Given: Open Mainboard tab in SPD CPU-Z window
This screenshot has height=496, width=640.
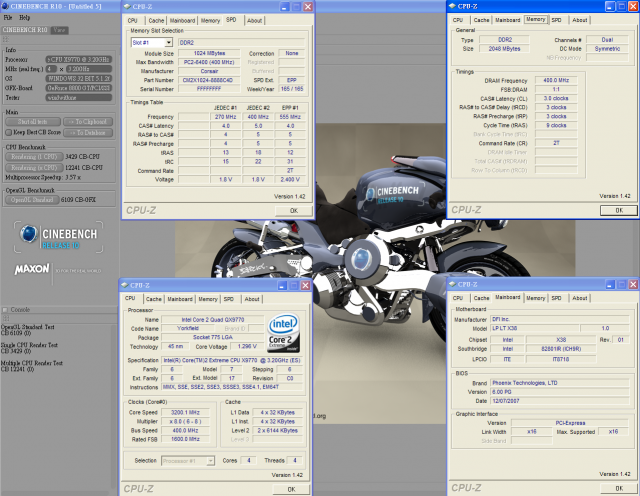Looking at the screenshot, I should pyautogui.click(x=182, y=20).
